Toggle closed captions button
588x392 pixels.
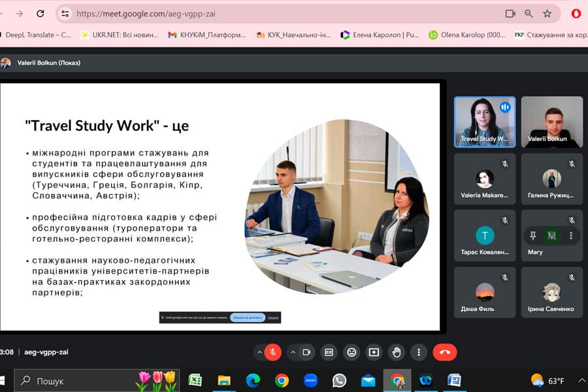329,352
